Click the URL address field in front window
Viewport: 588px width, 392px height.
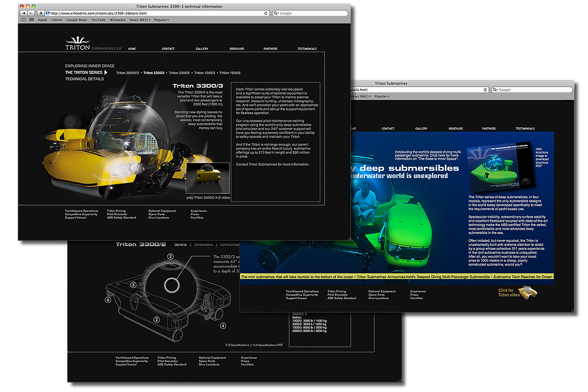(x=157, y=13)
